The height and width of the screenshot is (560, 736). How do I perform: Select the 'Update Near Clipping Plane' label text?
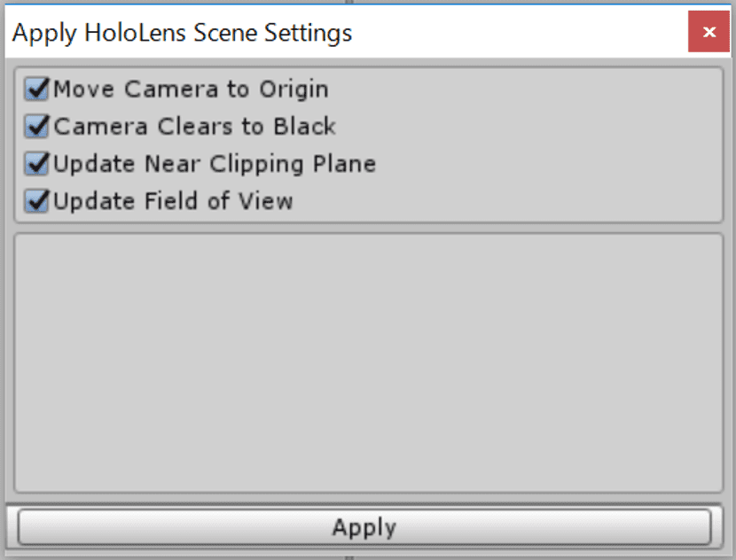click(215, 165)
